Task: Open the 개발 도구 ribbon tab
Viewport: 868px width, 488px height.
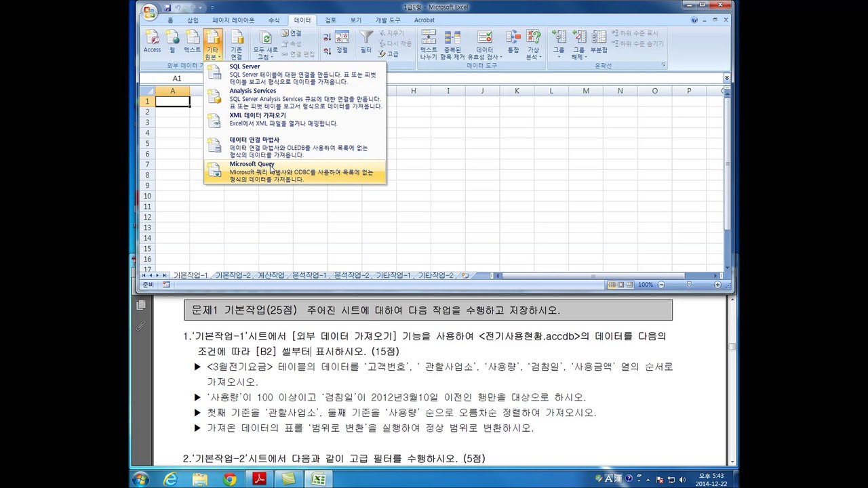Action: (388, 20)
